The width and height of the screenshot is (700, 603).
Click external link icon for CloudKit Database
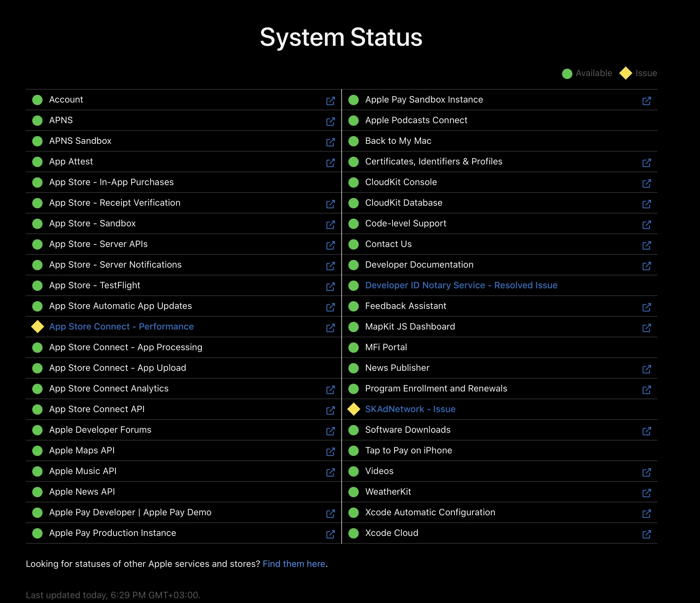[646, 204]
